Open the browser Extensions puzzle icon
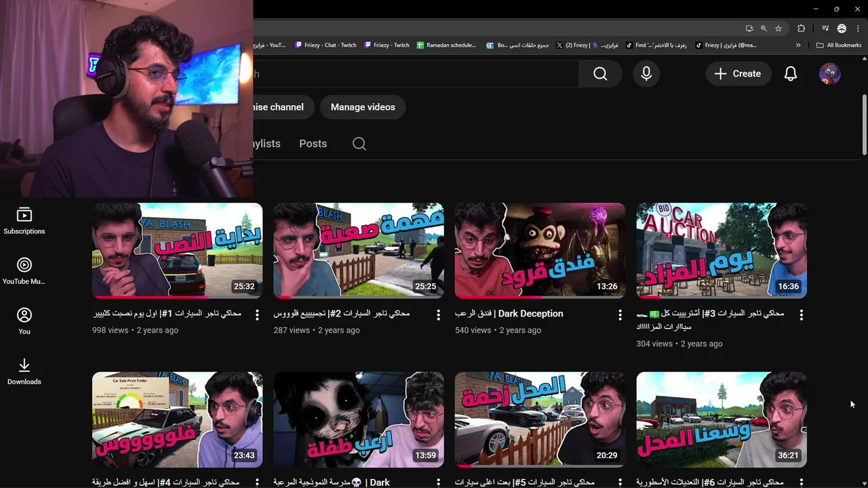Viewport: 868px width, 488px height. point(802,28)
